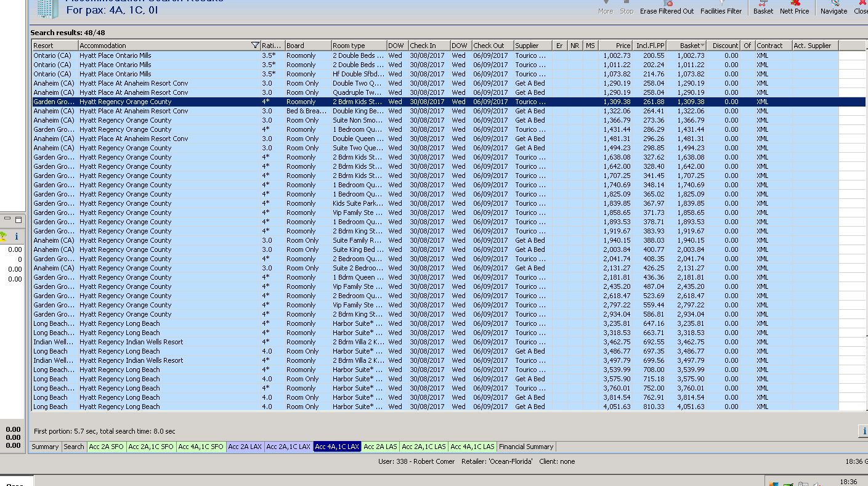Open the Financial Summary tab
The height and width of the screenshot is (486, 868).
pyautogui.click(x=526, y=447)
